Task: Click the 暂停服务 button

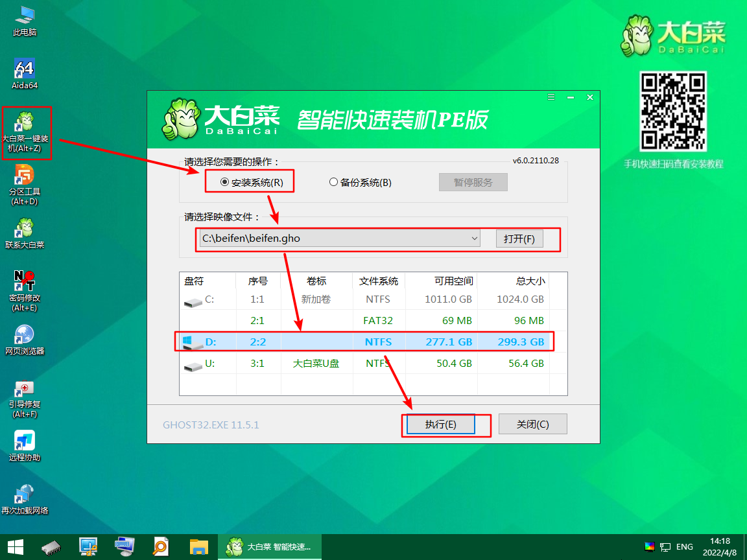Action: pos(473,182)
